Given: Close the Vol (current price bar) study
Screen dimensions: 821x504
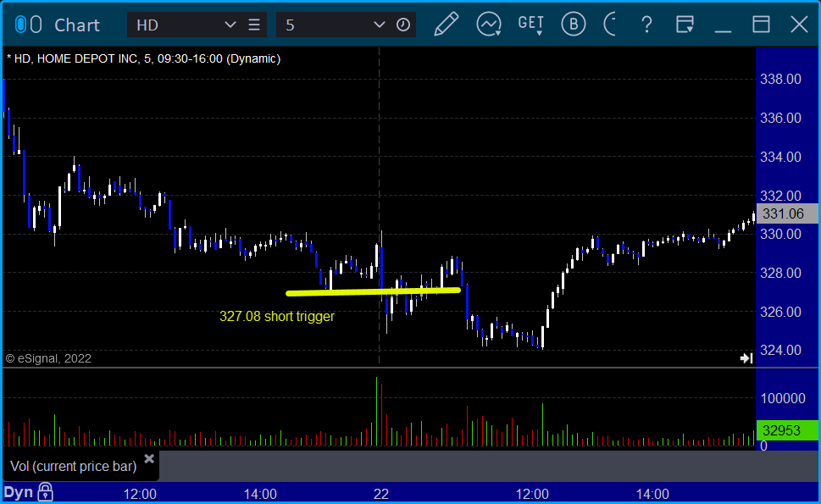Looking at the screenshot, I should click(x=149, y=459).
